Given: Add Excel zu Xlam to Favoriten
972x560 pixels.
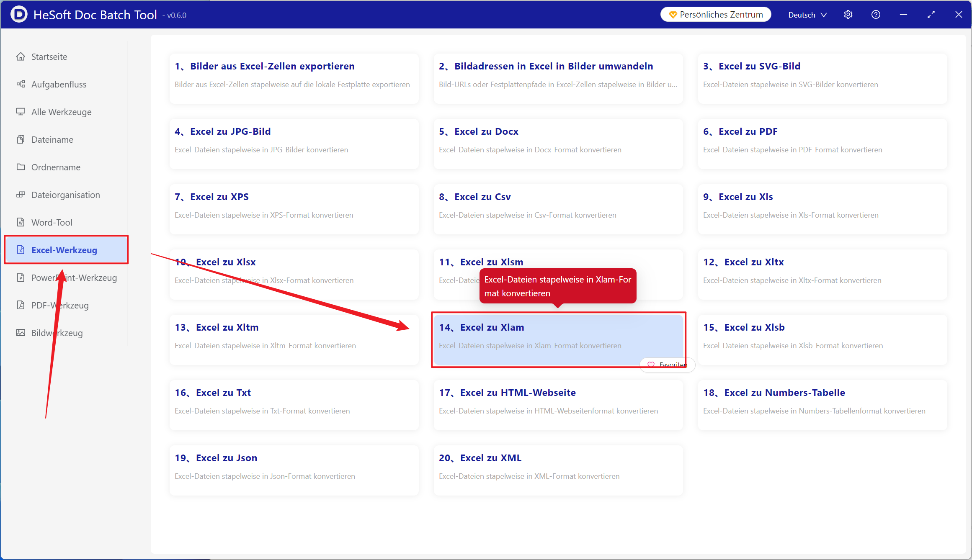Looking at the screenshot, I should [668, 365].
